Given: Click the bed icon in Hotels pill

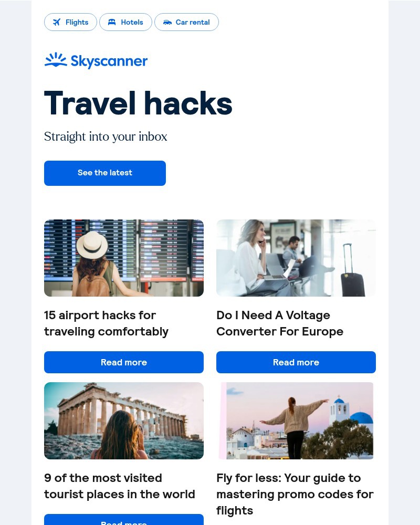Looking at the screenshot, I should coord(112,22).
